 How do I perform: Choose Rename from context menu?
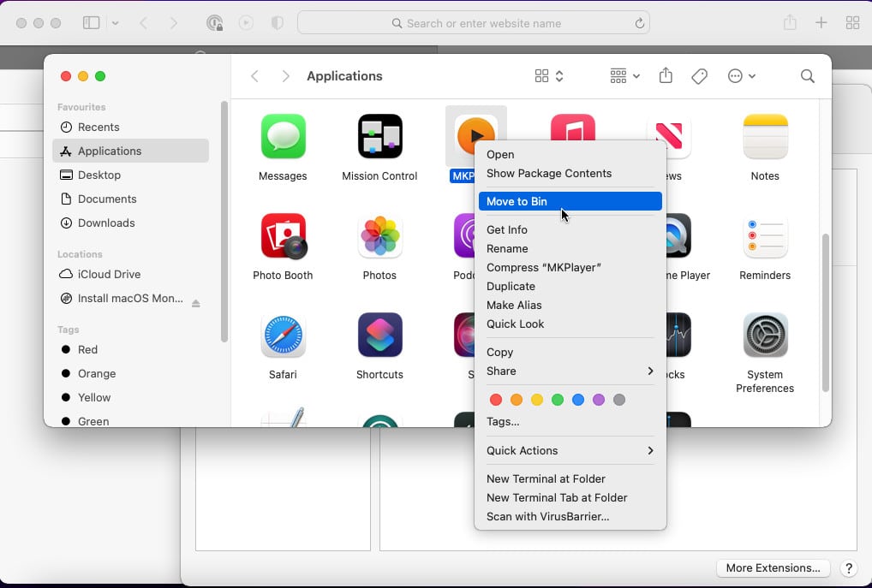570,248
